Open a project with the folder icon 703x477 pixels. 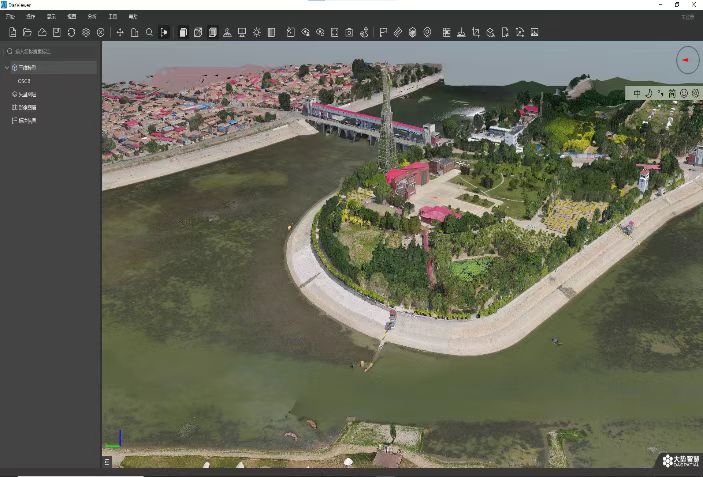pos(26,32)
